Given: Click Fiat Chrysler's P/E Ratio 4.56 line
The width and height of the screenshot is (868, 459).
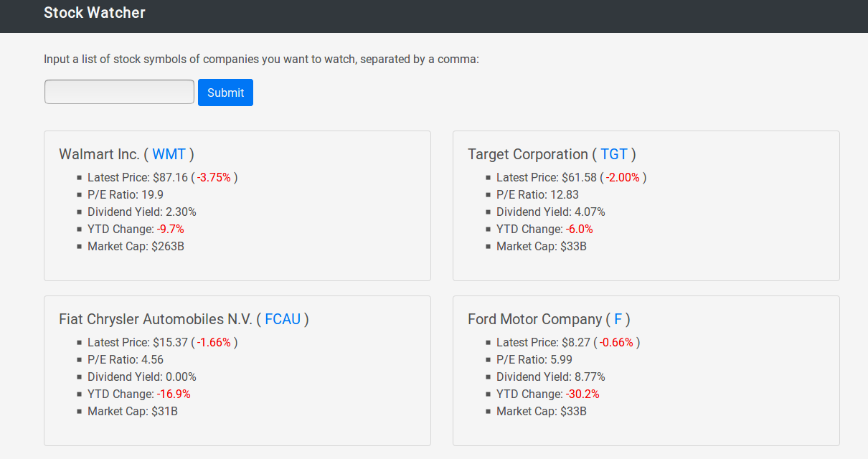Looking at the screenshot, I should (x=126, y=359).
